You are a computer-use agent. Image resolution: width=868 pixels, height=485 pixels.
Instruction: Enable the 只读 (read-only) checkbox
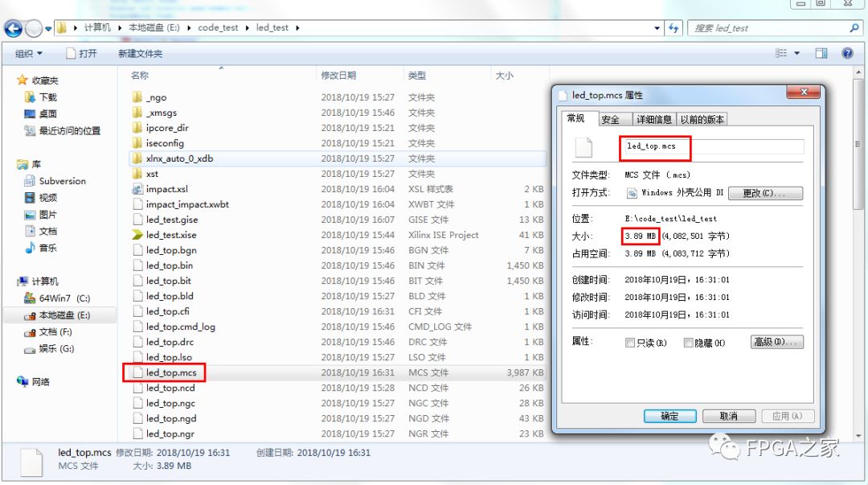click(630, 342)
